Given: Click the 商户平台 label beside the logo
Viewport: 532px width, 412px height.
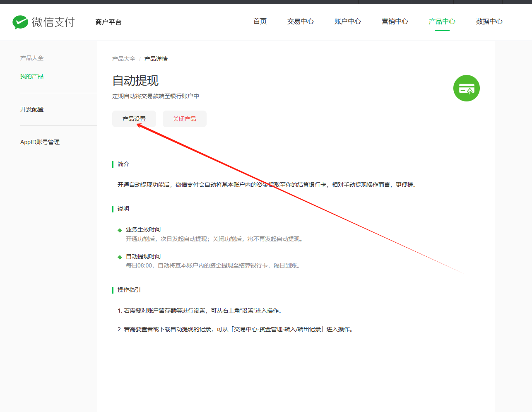Looking at the screenshot, I should pos(108,22).
